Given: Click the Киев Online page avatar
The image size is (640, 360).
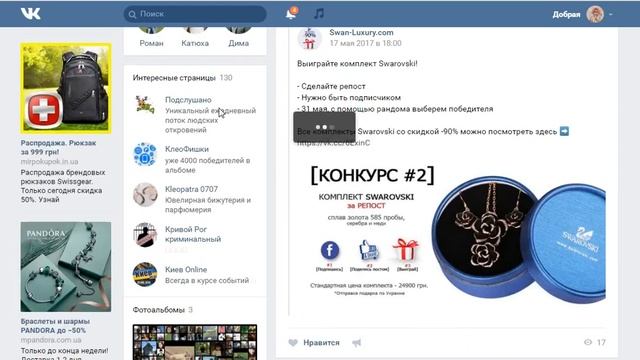Looking at the screenshot, I should 145,274.
